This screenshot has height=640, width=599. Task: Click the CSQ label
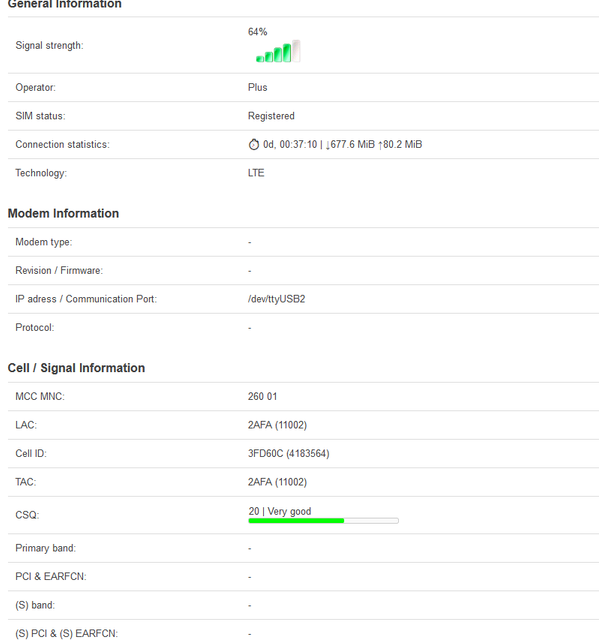[27, 515]
